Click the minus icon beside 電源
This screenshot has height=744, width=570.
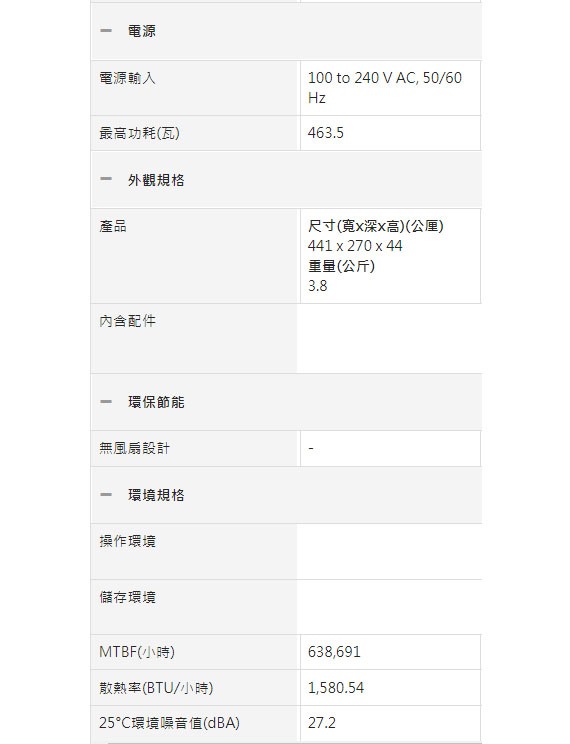pos(106,31)
